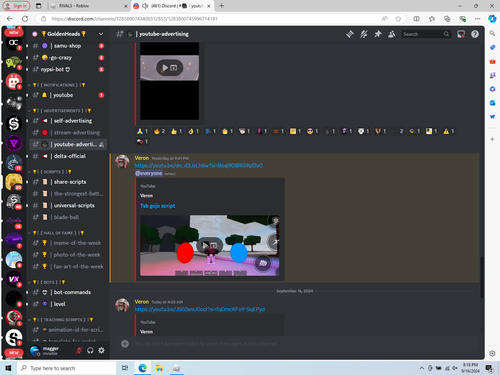Expand the GoldenHeads server menu
Screen dimensions: 500x375
point(101,34)
